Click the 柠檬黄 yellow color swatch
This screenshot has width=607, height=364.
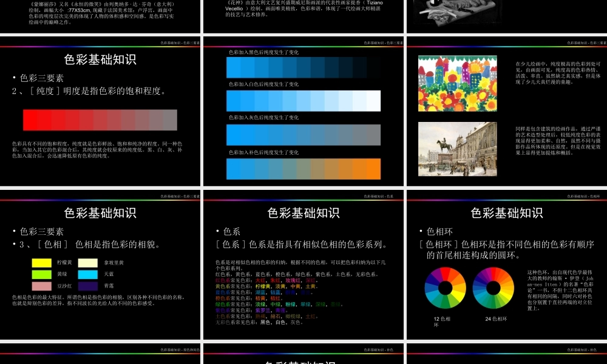click(41, 263)
